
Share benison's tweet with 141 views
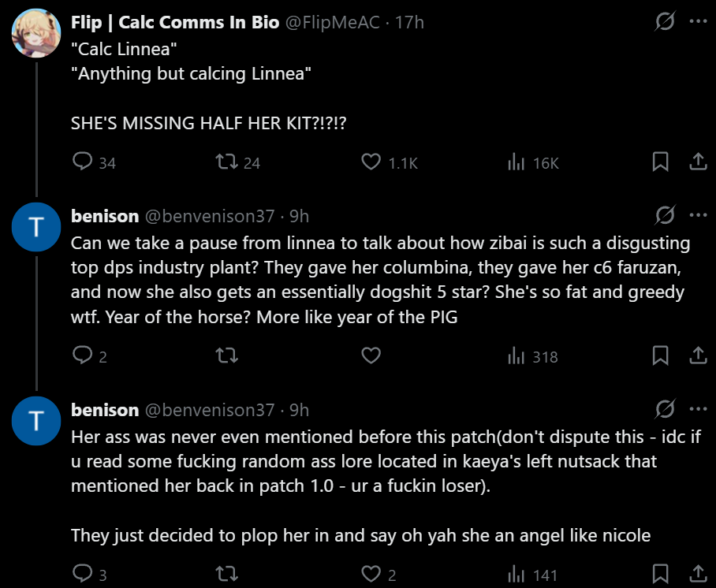pyautogui.click(x=698, y=574)
